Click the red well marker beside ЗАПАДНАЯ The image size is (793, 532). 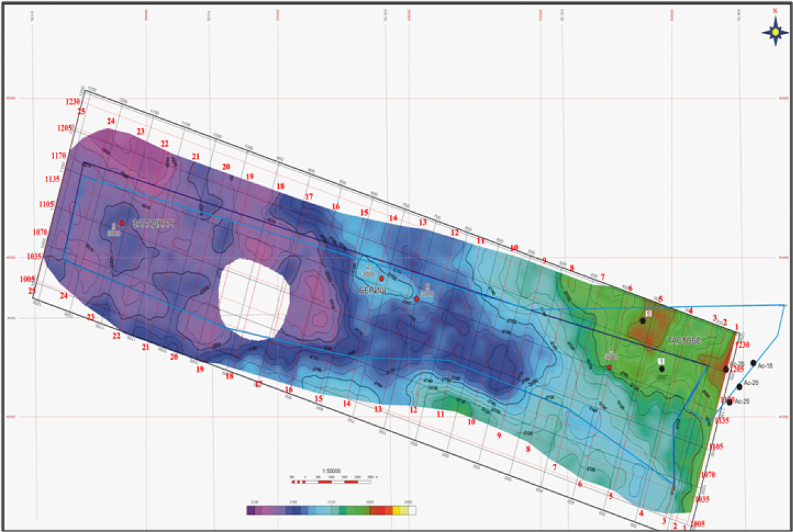[x=122, y=223]
